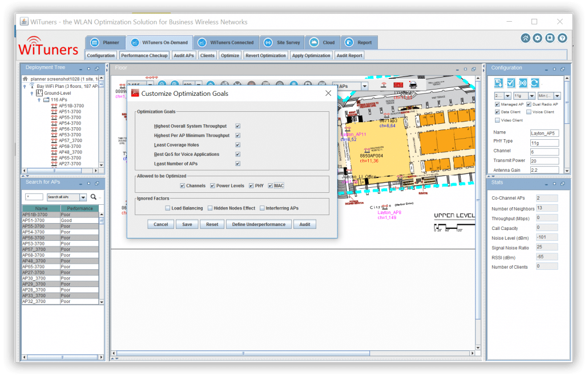Click the save-download icon in Configuration panel
This screenshot has width=588, height=376.
click(x=498, y=83)
